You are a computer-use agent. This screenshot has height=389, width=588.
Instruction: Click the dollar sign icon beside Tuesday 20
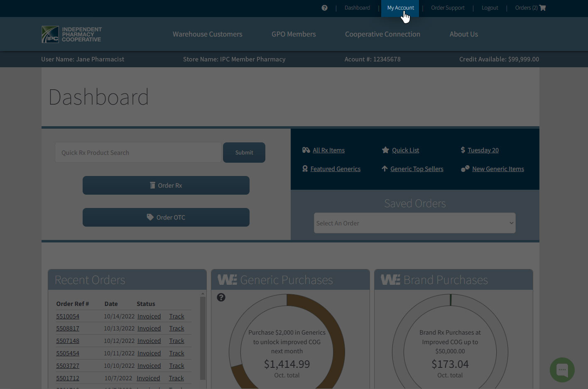coord(463,150)
